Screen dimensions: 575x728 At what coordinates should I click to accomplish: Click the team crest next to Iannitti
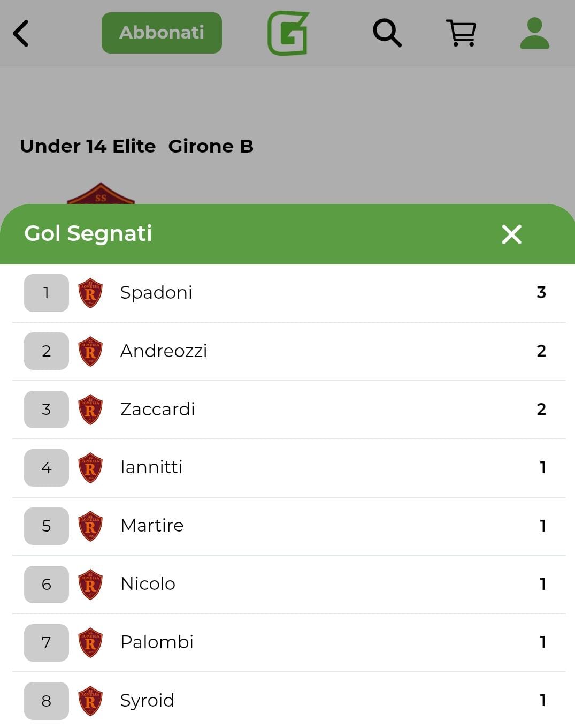(90, 468)
